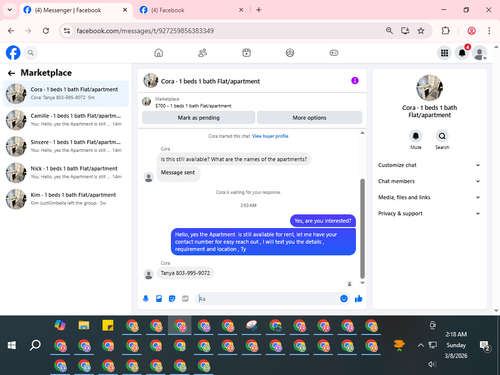Go back using Marketplace back arrow
Viewport: 500px width, 375px height.
tap(11, 73)
